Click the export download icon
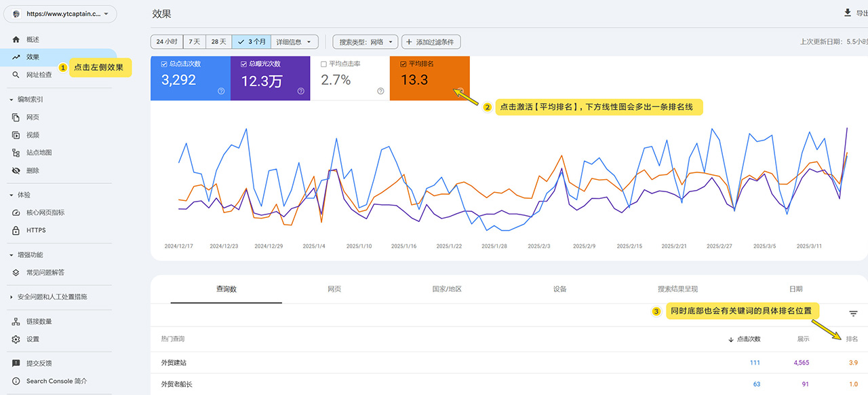The width and height of the screenshot is (868, 395). [x=848, y=13]
